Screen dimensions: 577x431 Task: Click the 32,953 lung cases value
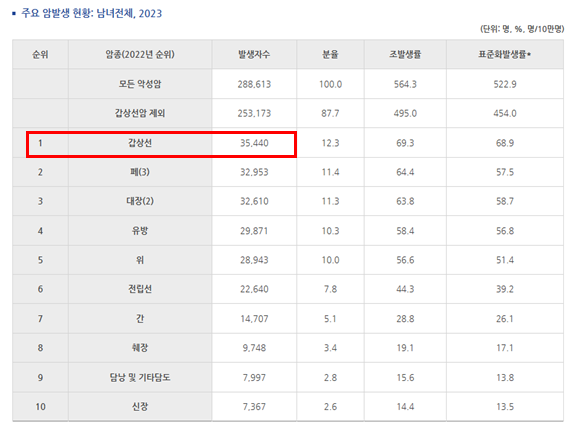pos(254,172)
